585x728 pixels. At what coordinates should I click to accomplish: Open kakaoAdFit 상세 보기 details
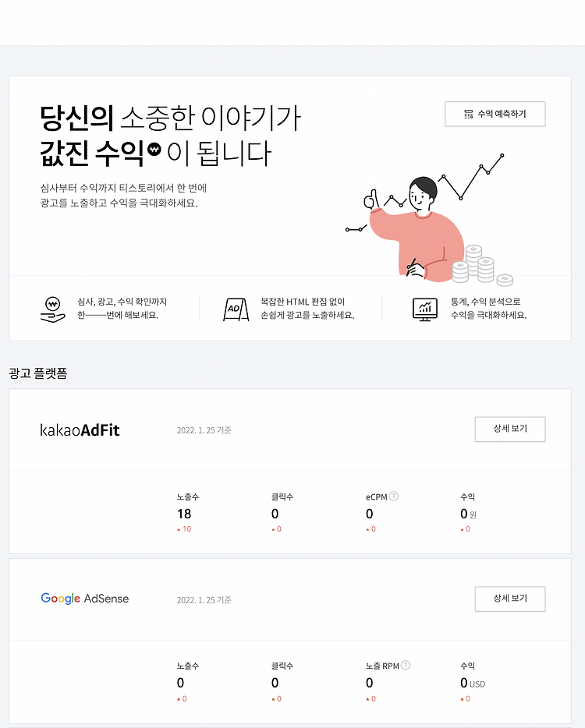coord(509,429)
